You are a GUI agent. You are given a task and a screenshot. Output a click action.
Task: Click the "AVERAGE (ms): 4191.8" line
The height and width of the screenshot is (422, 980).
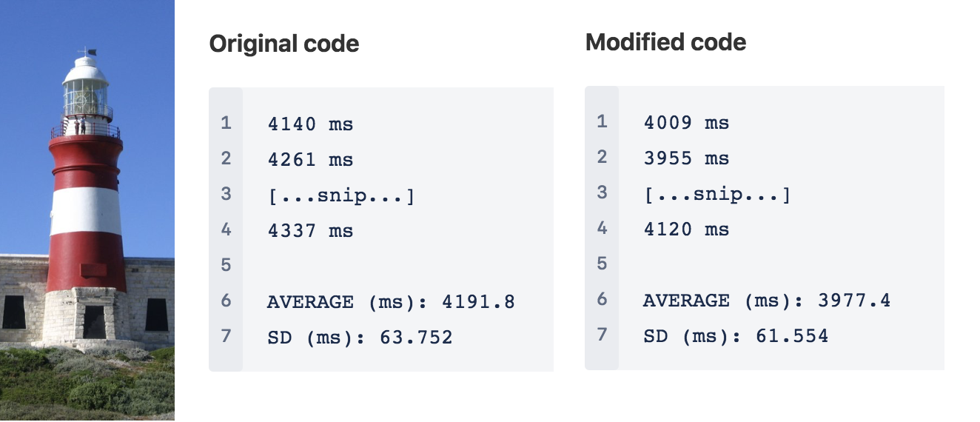390,302
